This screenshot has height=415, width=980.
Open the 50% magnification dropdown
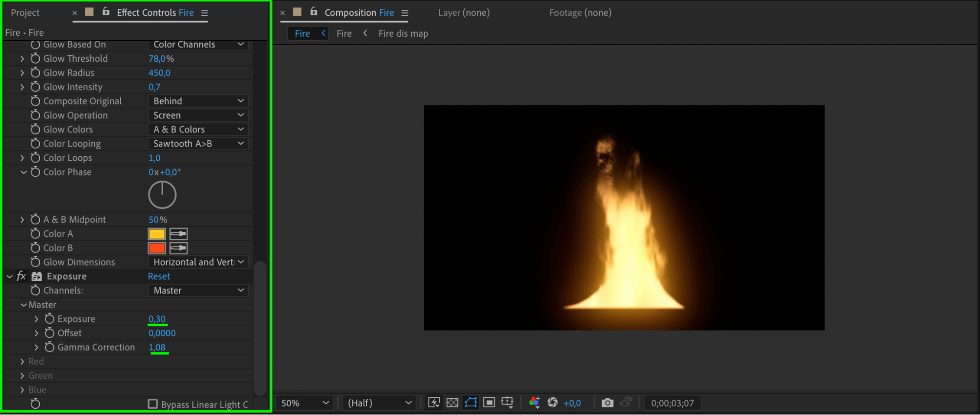(x=304, y=403)
